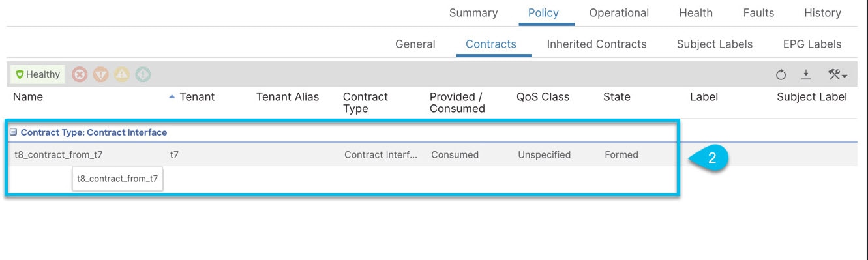The height and width of the screenshot is (260, 868).
Task: Download the contracts table data
Action: coord(806,75)
